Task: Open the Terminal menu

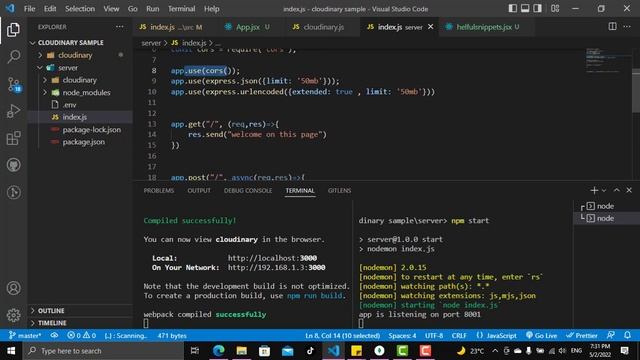Action: pyautogui.click(x=182, y=9)
